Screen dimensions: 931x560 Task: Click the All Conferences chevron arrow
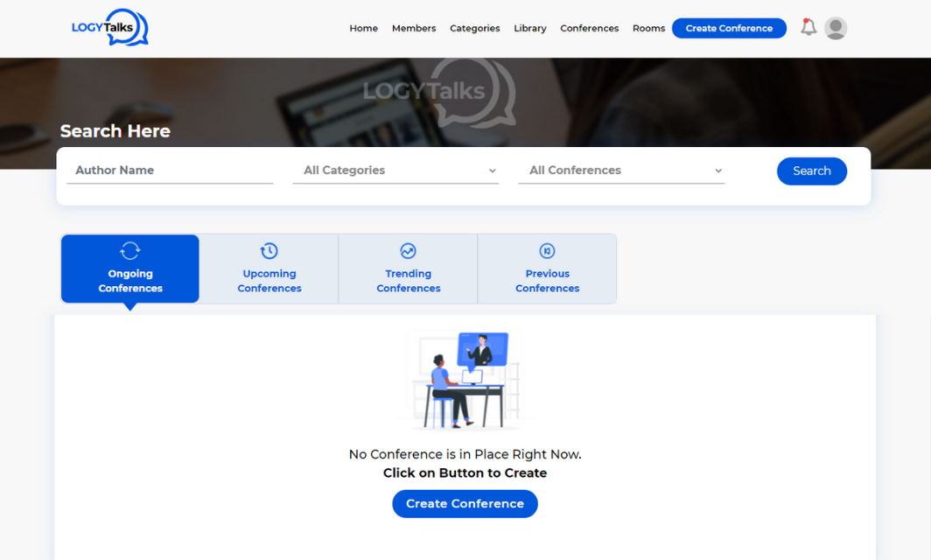(718, 171)
